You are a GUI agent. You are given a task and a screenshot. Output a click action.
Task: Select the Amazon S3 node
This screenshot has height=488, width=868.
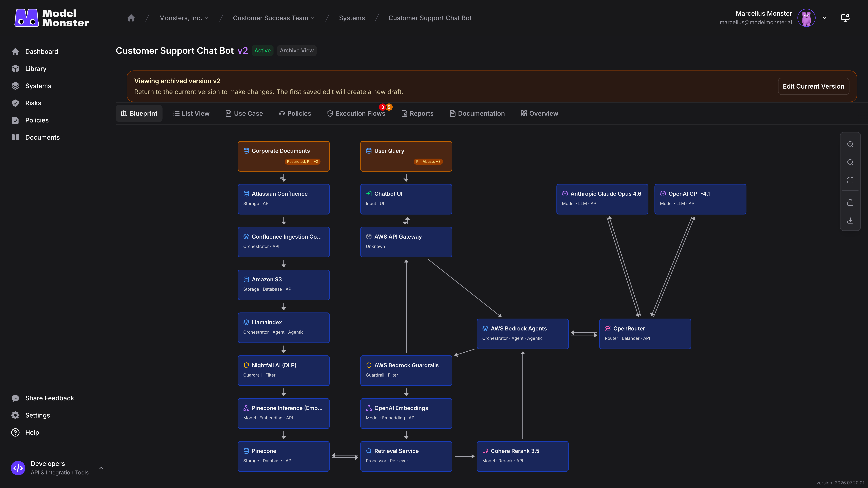(x=284, y=285)
